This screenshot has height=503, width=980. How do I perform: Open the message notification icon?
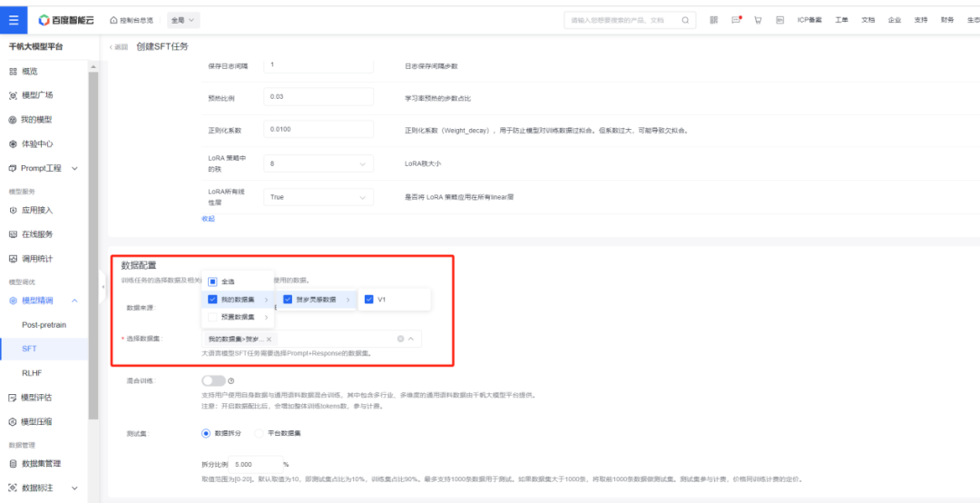pyautogui.click(x=736, y=20)
